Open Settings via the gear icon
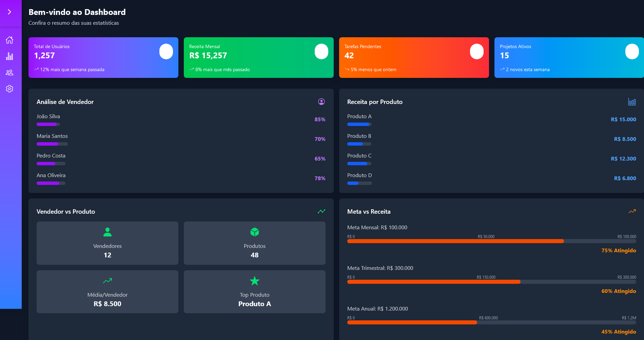The image size is (644, 340). pos(10,88)
